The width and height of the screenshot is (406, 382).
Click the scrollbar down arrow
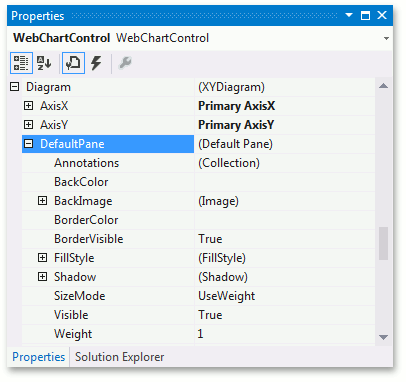coord(384,337)
